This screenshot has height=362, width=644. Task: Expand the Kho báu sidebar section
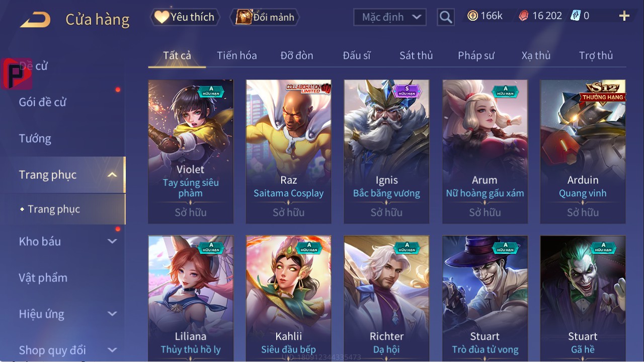pyautogui.click(x=112, y=241)
